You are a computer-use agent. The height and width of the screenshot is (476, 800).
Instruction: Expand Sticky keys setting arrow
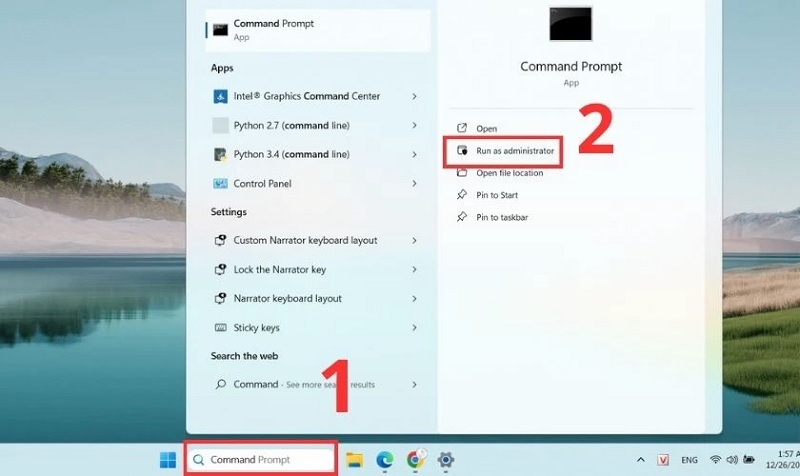pos(415,328)
